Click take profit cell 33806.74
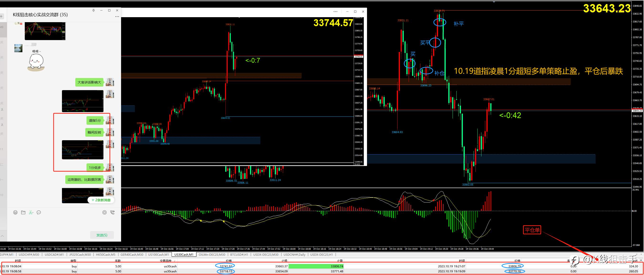 [316, 266]
